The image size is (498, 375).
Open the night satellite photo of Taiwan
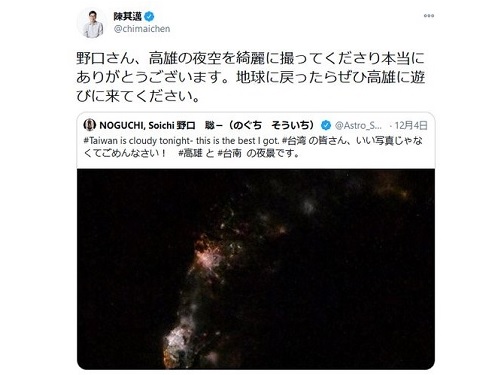tap(256, 269)
